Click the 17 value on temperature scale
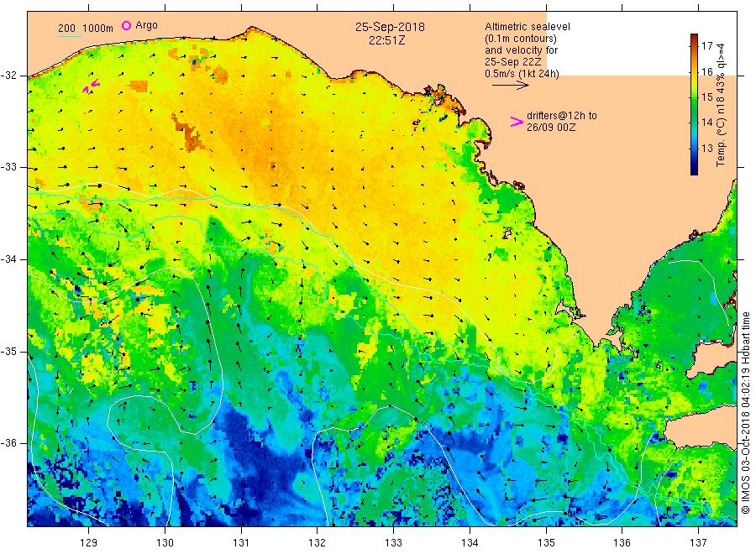756x554 pixels. [x=706, y=46]
